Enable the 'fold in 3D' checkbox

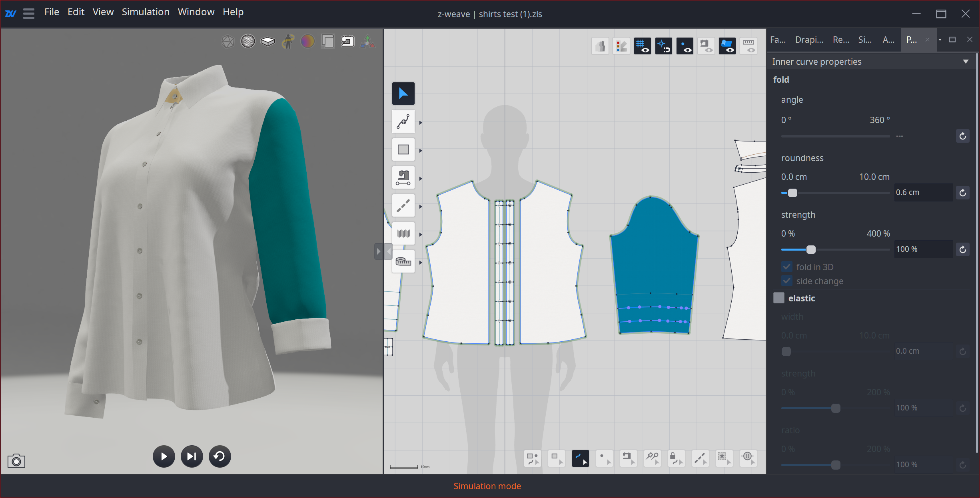coord(786,267)
